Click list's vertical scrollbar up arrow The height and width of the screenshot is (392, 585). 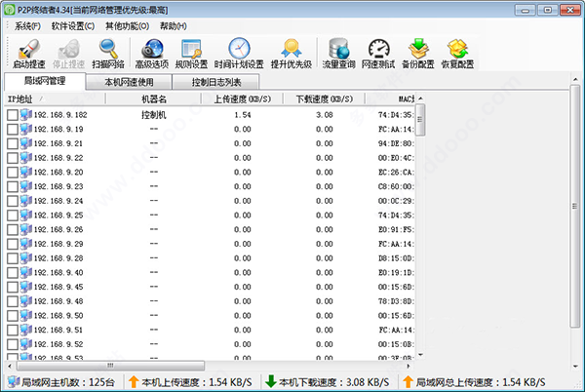tap(420, 98)
